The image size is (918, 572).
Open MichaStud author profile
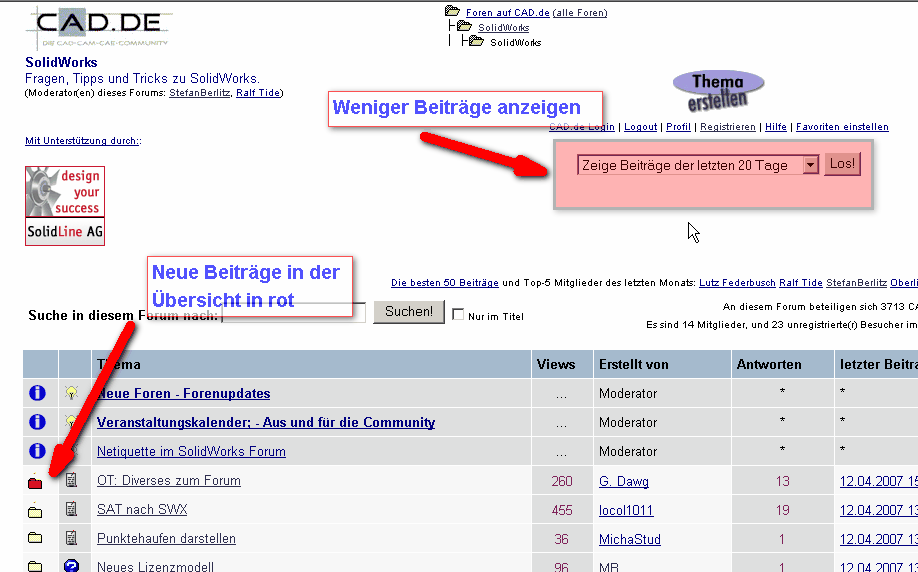[x=629, y=539]
